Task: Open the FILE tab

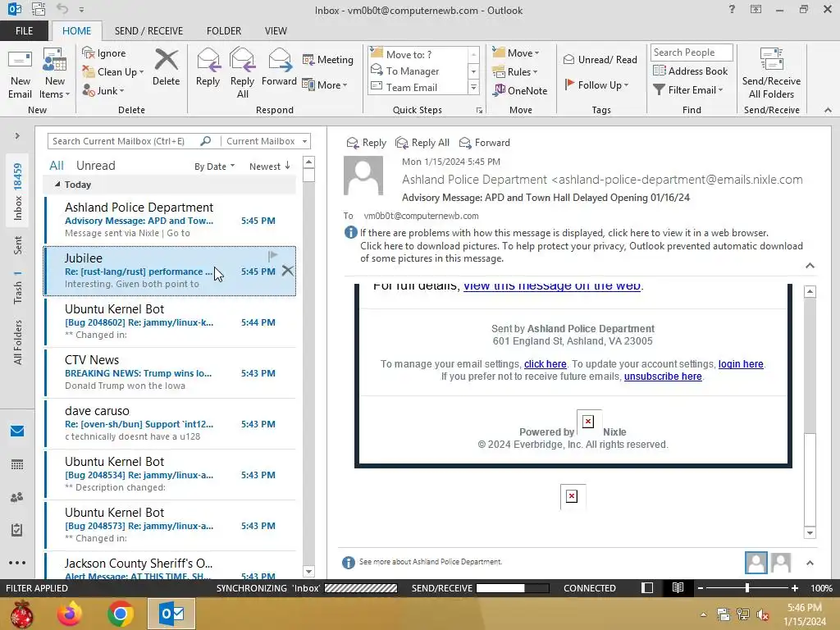Action: [x=24, y=31]
